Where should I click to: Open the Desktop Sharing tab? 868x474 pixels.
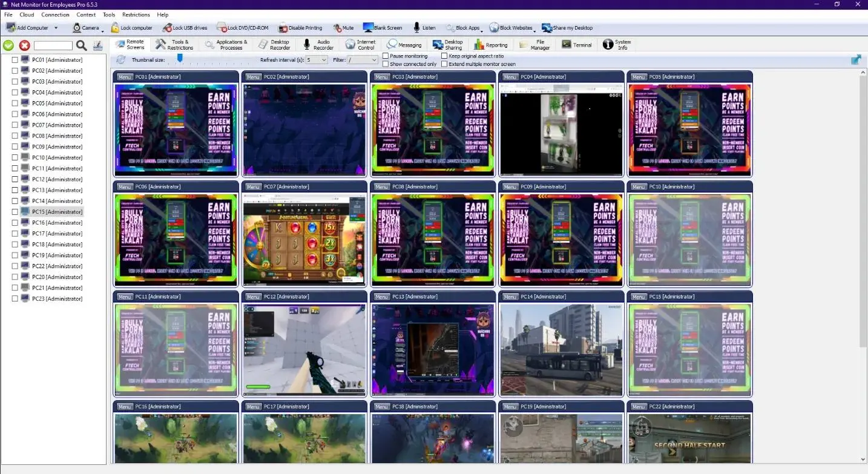448,45
